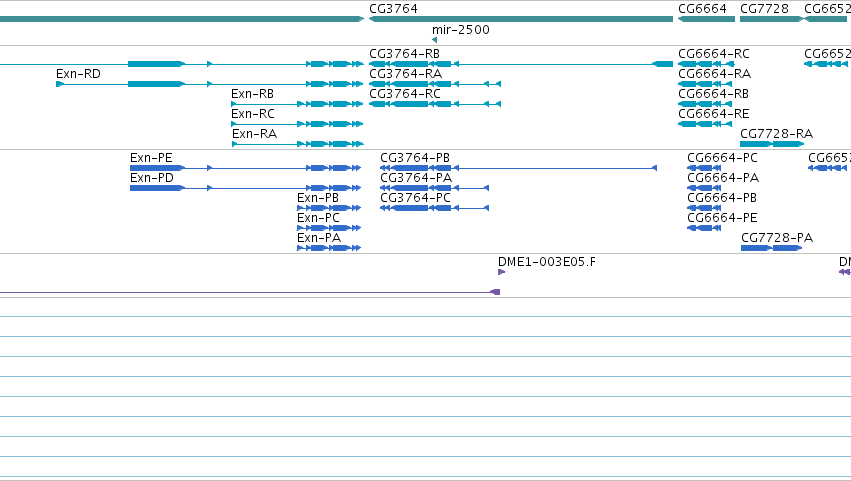Select the CG6664-RE transcript label
851x481 pixels.
pos(713,114)
